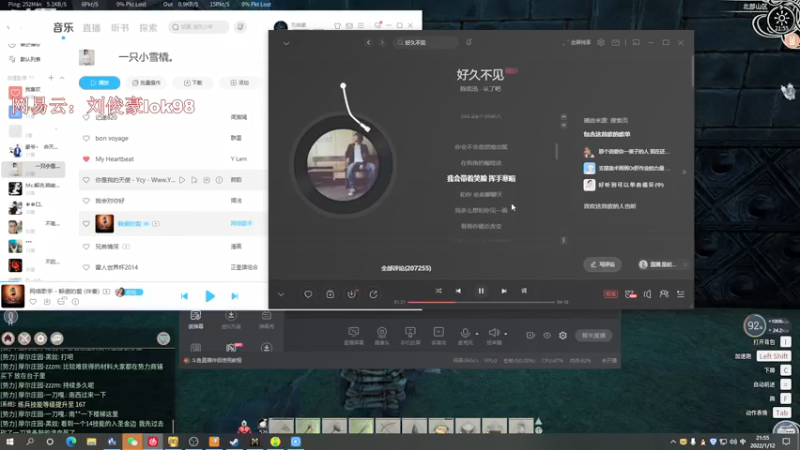Like the song 好久不见 with the heart icon

(x=308, y=294)
